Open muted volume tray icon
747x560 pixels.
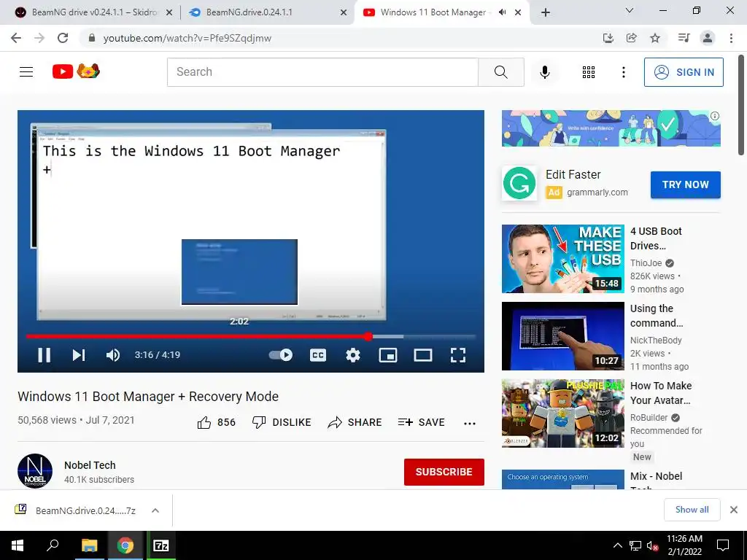coord(652,545)
